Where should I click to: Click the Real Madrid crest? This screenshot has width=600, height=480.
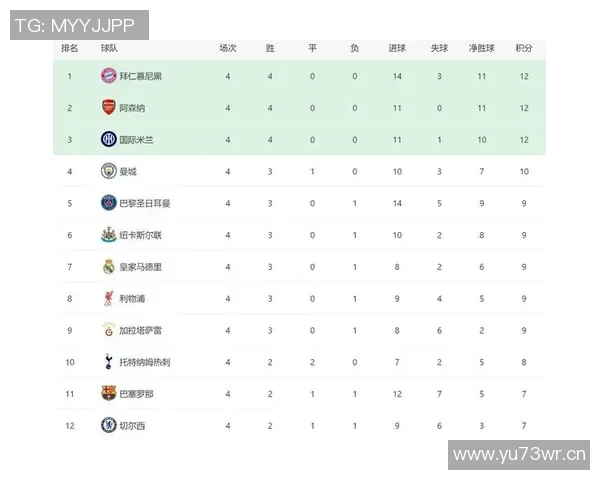coord(108,267)
